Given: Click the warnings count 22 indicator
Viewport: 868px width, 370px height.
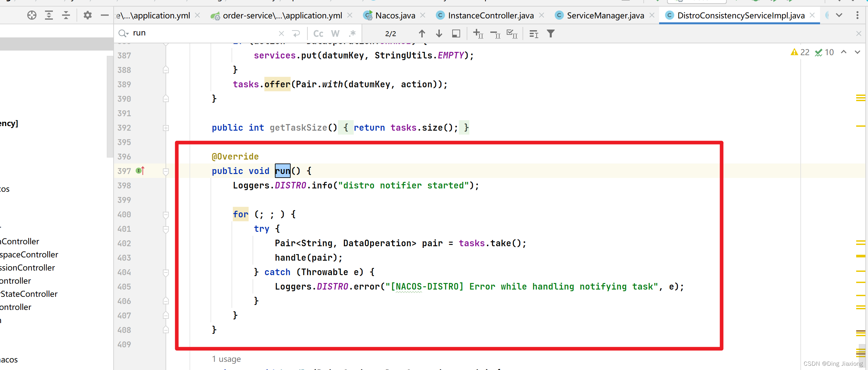Looking at the screenshot, I should (x=800, y=52).
